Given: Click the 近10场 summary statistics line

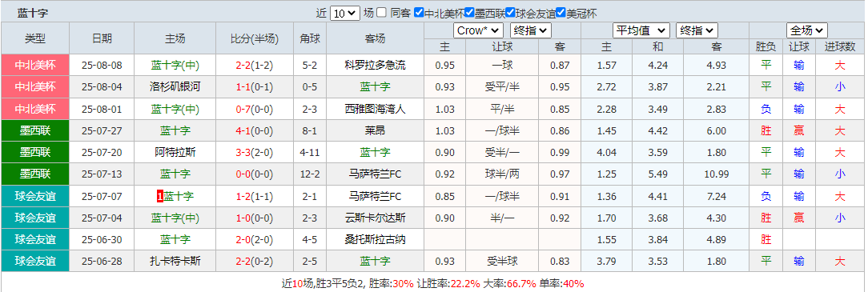Looking at the screenshot, I should [433, 284].
